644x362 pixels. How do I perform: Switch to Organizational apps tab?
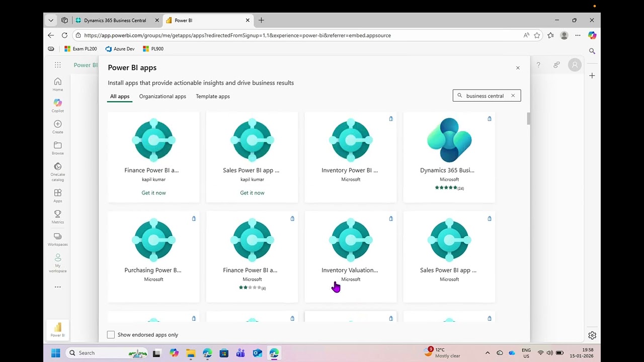(163, 96)
